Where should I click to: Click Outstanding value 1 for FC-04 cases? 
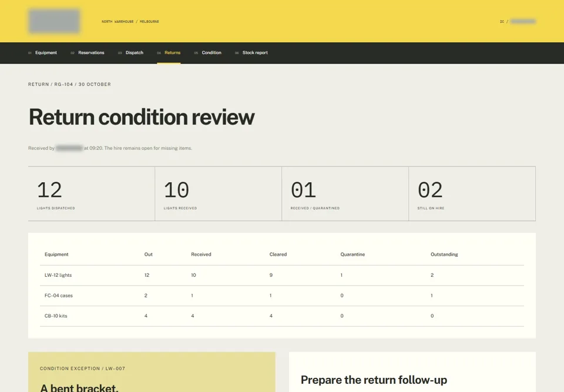tap(432, 296)
